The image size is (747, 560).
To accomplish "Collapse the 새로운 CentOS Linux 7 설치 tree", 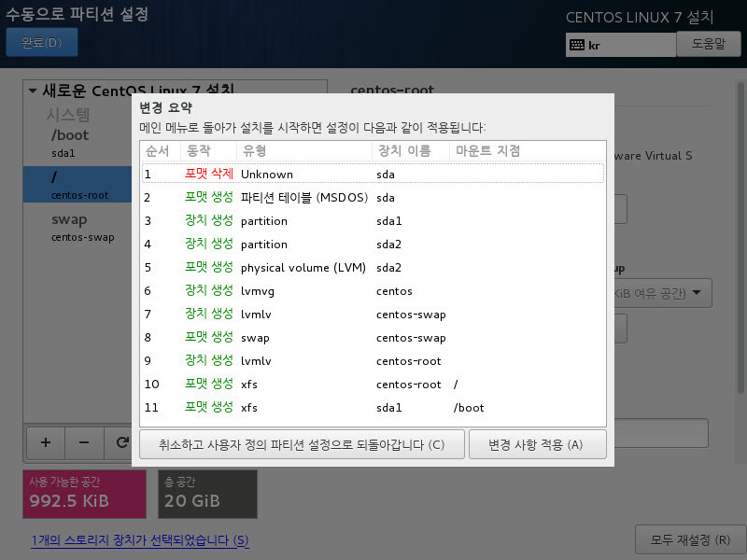I will coord(33,90).
